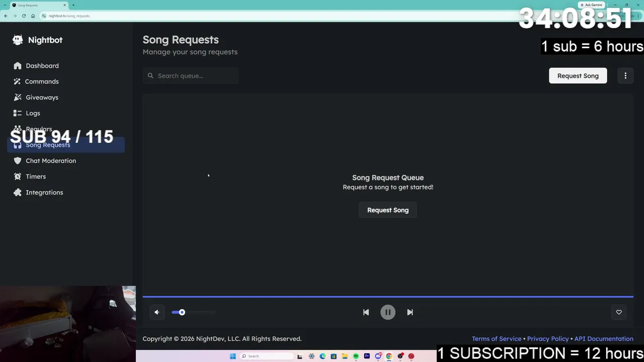Pause the current song

pyautogui.click(x=388, y=312)
